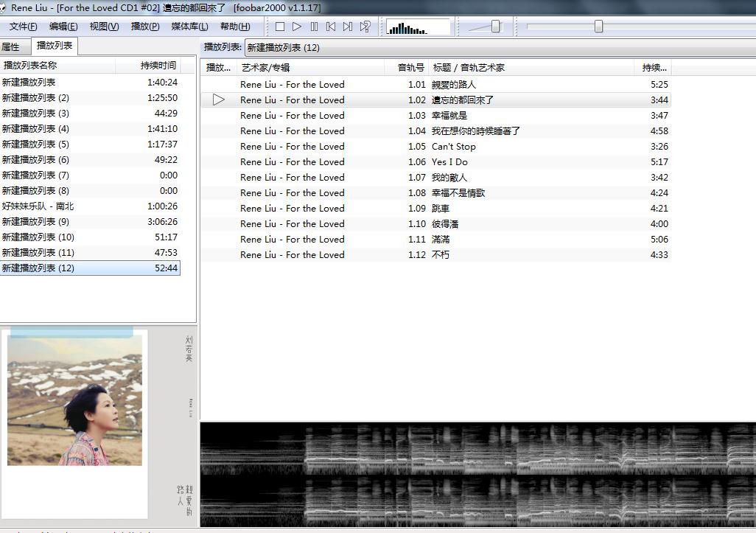Select track 1.12 不朽
The width and height of the screenshot is (756, 533).
436,254
